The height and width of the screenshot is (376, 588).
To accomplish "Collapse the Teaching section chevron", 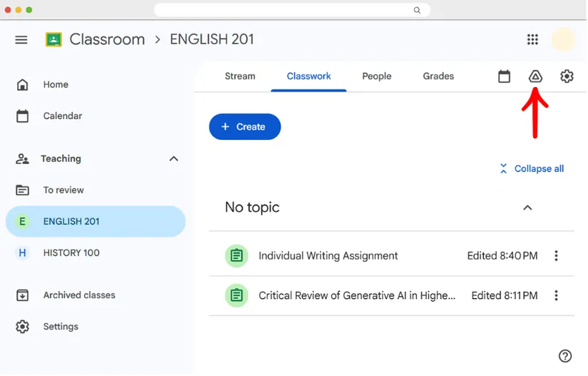I will (174, 158).
